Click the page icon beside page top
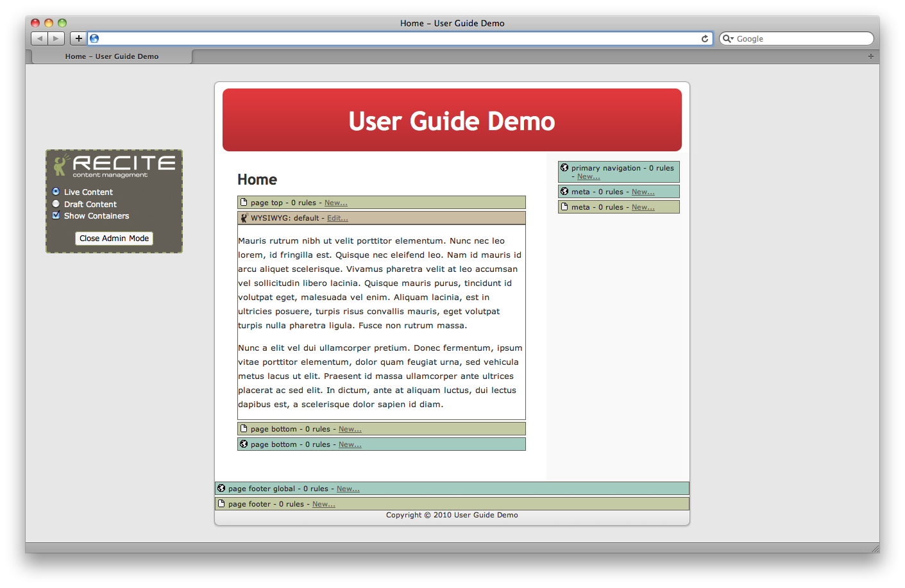 coord(244,202)
